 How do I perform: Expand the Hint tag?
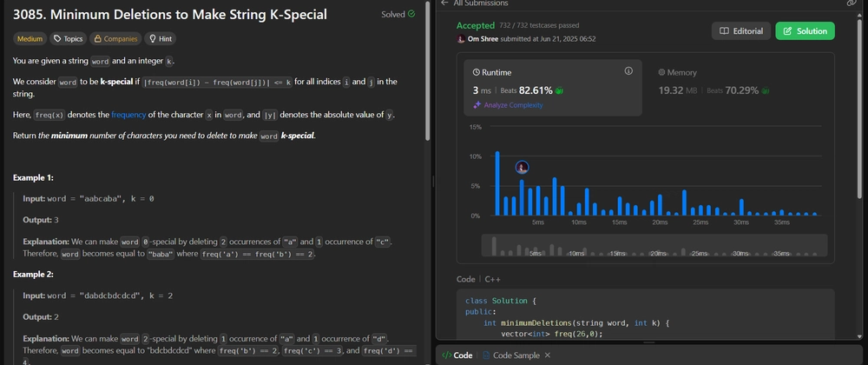point(160,39)
